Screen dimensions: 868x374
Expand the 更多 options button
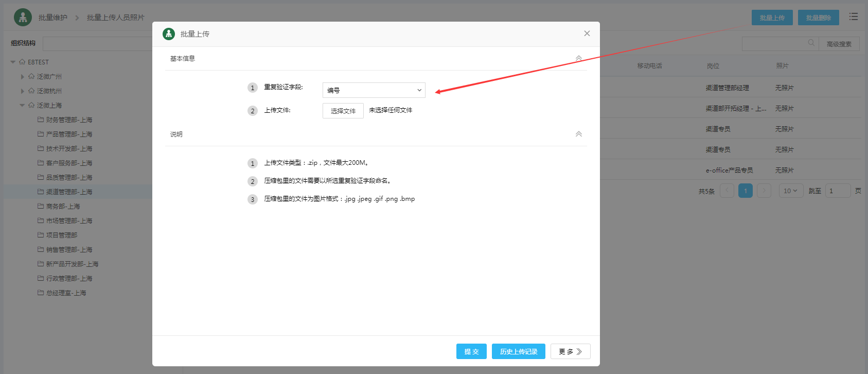[570, 351]
